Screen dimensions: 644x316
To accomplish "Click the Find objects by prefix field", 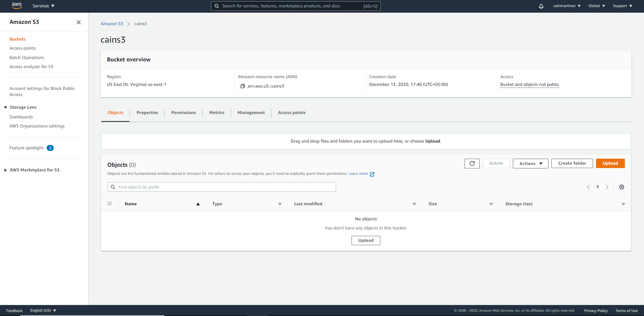I will pos(221,187).
